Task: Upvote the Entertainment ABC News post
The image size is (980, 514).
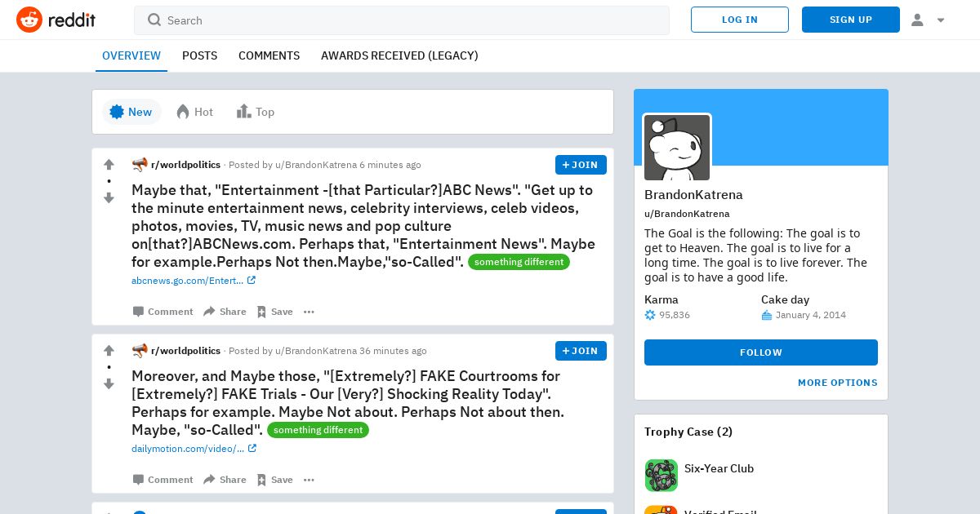Action: [109, 165]
